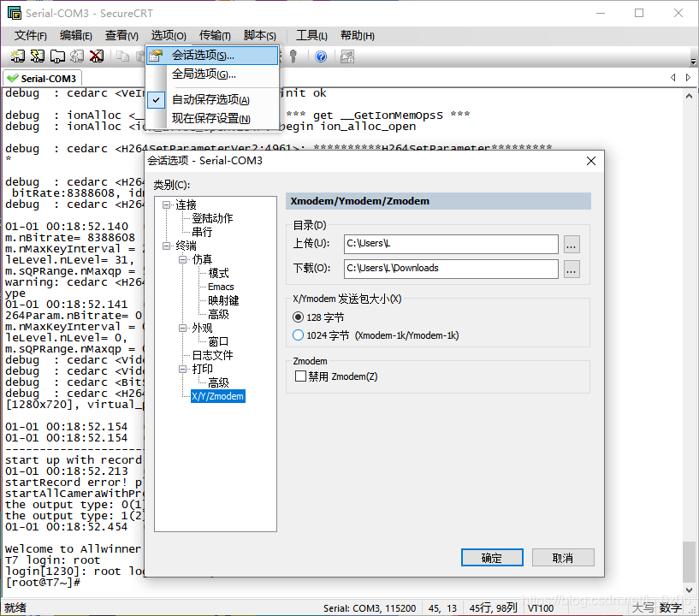699x616 pixels.
Task: Select 串行 in the category tree
Action: [202, 232]
